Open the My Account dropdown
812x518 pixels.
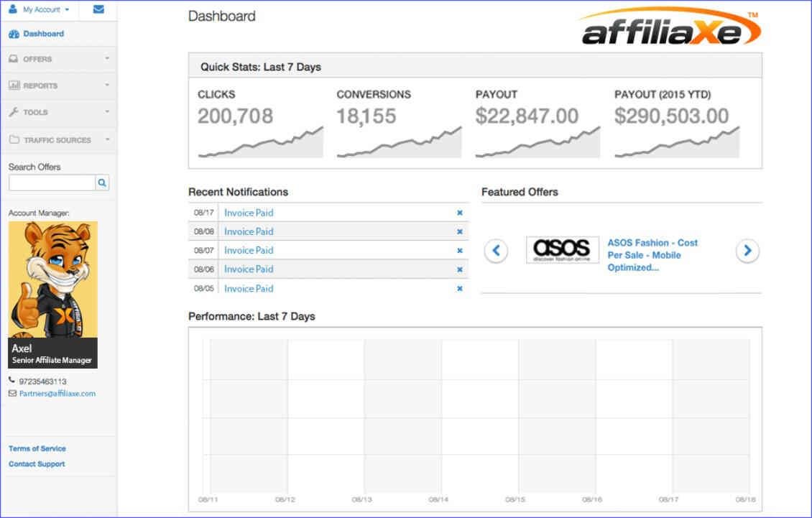(40, 9)
